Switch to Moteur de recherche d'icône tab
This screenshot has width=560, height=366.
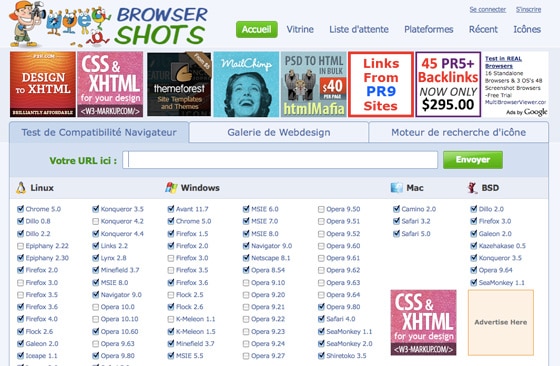459,132
